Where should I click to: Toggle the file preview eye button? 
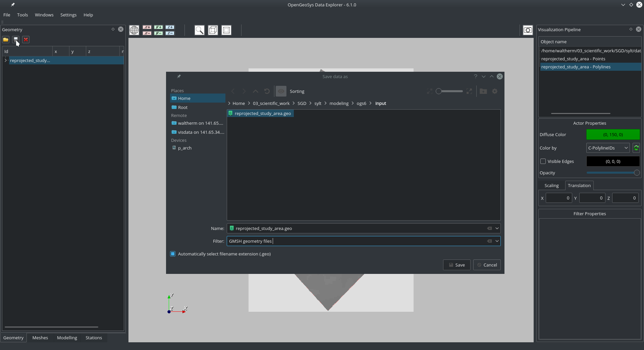tap(281, 91)
